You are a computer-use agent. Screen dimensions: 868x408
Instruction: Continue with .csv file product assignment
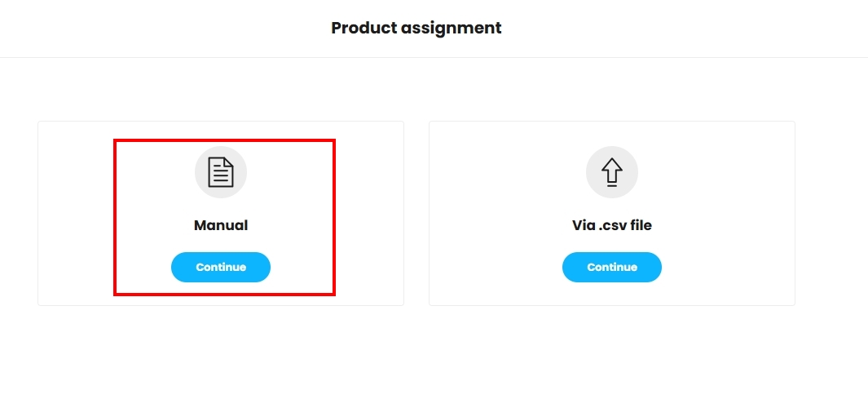coord(612,267)
